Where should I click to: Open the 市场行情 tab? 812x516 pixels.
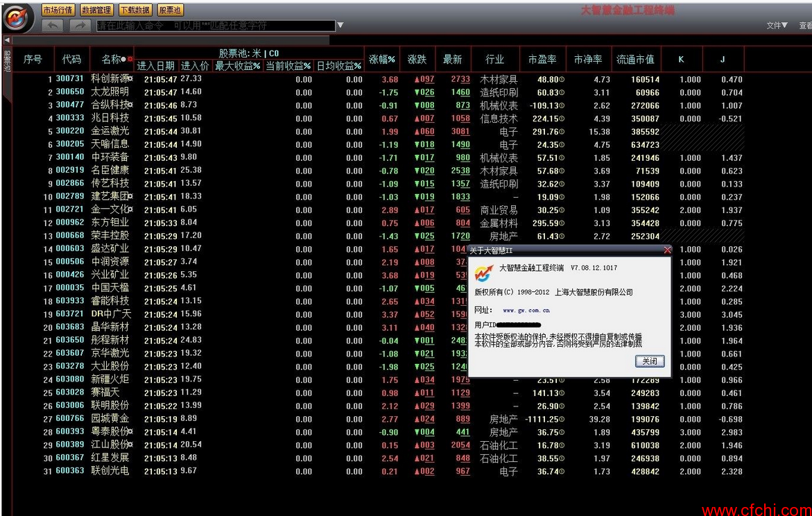pos(58,10)
